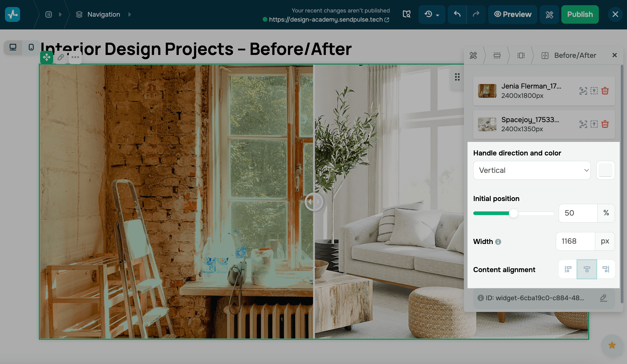This screenshot has height=364, width=627.
Task: Delete the Jenia Flerman image
Action: [605, 91]
